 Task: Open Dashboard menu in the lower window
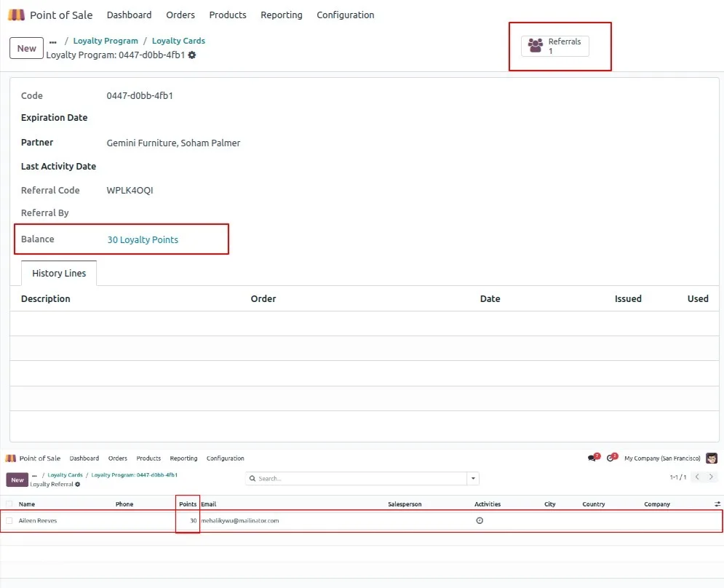84,458
